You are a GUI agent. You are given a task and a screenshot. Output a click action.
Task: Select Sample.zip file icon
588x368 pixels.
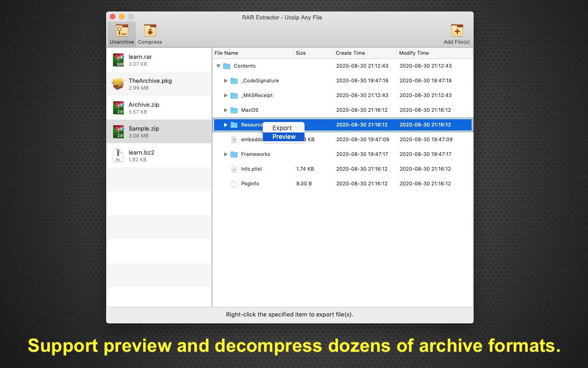118,132
